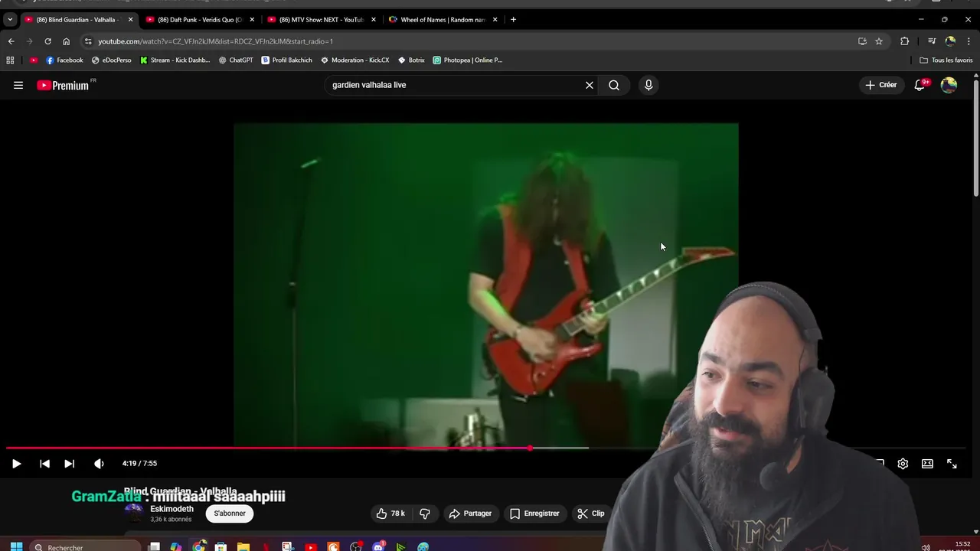Go to browser home page
Viewport: 980px width, 551px height.
[x=66, y=41]
